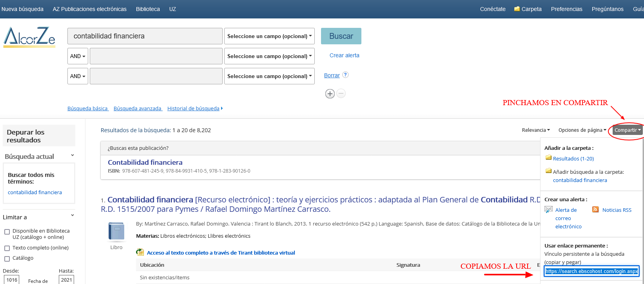Click the email alert envelope icon
The height and width of the screenshot is (284, 644).
(548, 209)
